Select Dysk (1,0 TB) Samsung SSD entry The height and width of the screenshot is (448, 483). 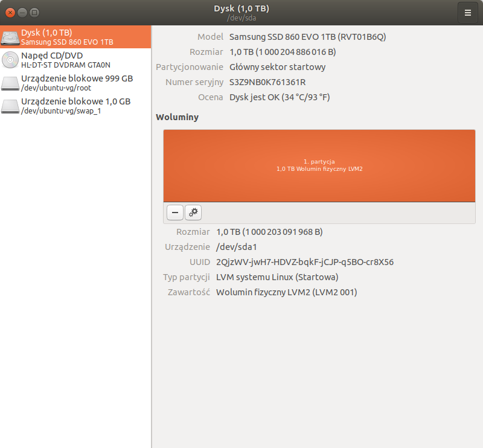(x=75, y=37)
